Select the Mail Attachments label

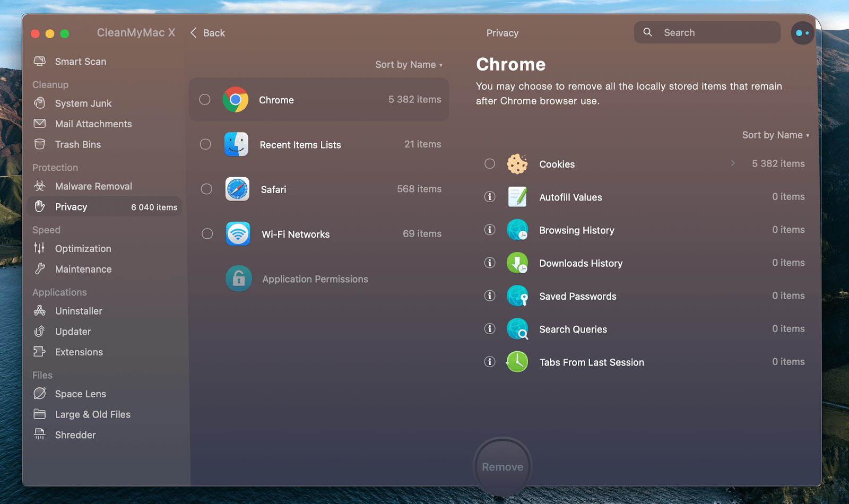(x=93, y=124)
